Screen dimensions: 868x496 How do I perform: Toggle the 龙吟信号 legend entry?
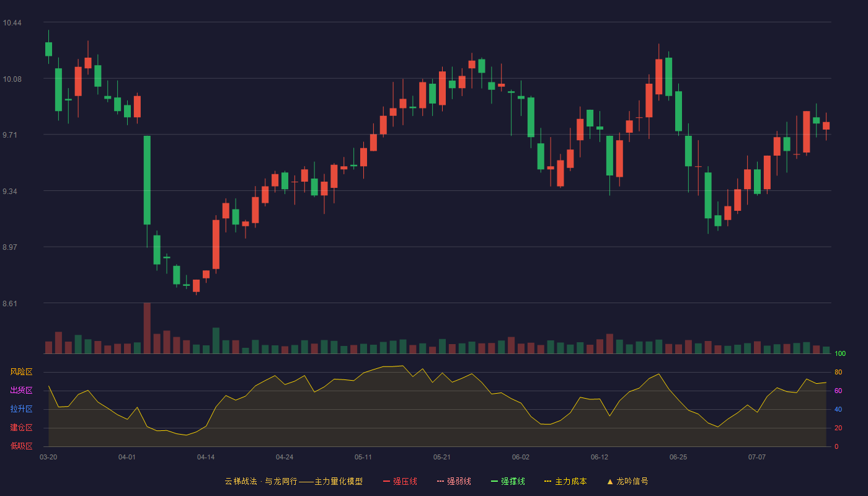point(627,481)
